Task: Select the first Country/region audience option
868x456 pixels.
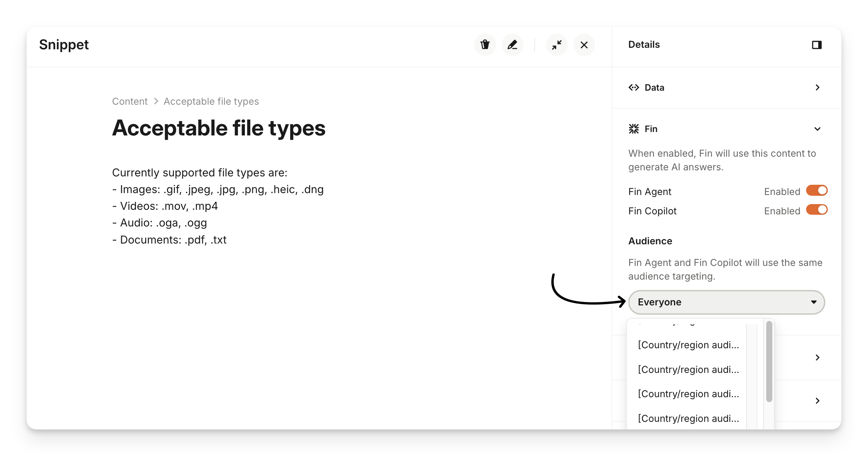Action: [688, 345]
